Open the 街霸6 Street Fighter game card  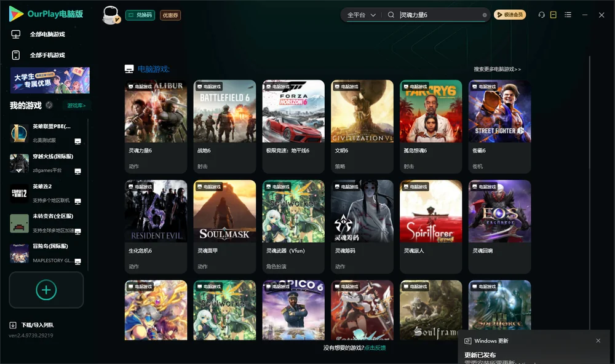click(499, 126)
